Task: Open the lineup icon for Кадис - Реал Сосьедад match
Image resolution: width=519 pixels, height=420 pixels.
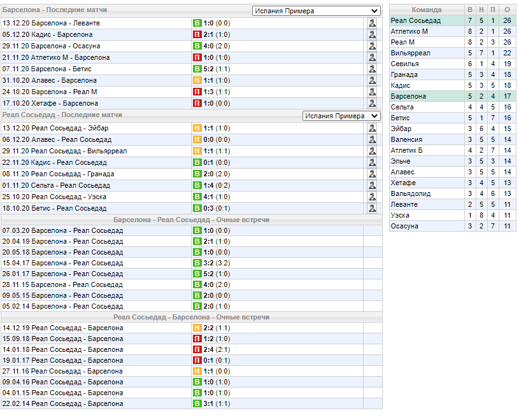Action: click(372, 162)
